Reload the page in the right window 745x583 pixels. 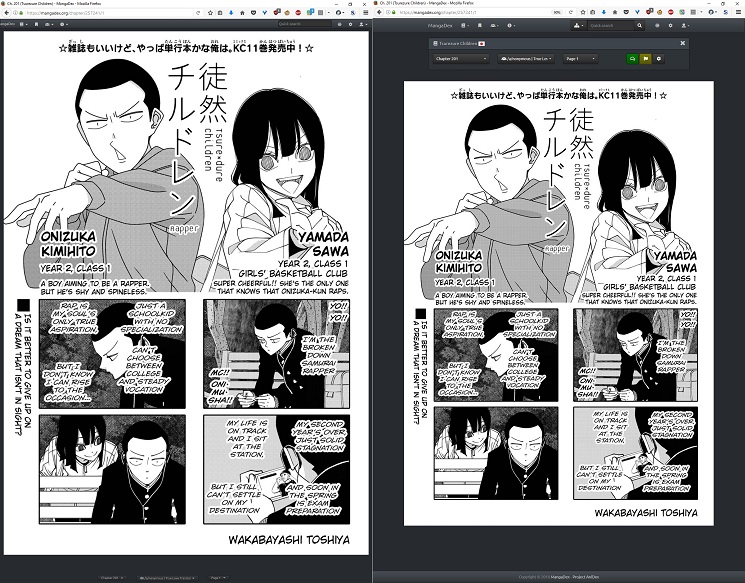(571, 12)
